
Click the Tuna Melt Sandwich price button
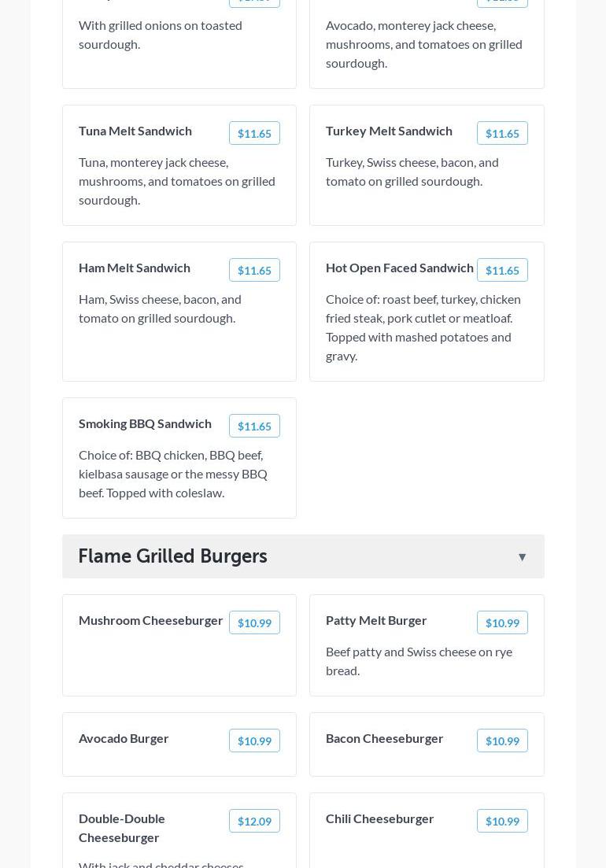coord(254,134)
